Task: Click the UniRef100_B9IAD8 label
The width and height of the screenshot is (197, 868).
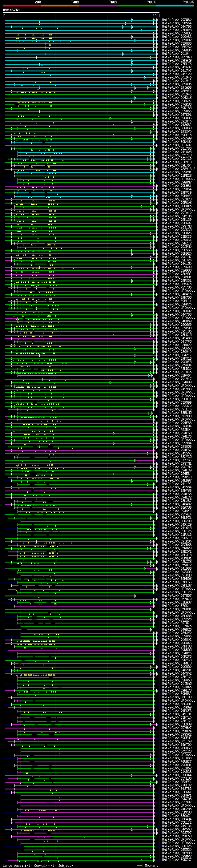Action: [176, 88]
